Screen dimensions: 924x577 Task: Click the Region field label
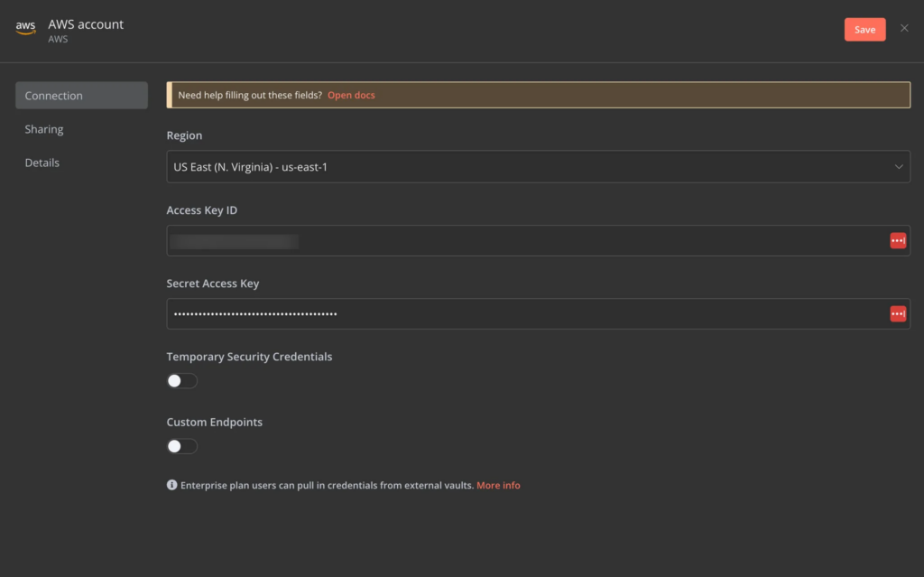(184, 135)
